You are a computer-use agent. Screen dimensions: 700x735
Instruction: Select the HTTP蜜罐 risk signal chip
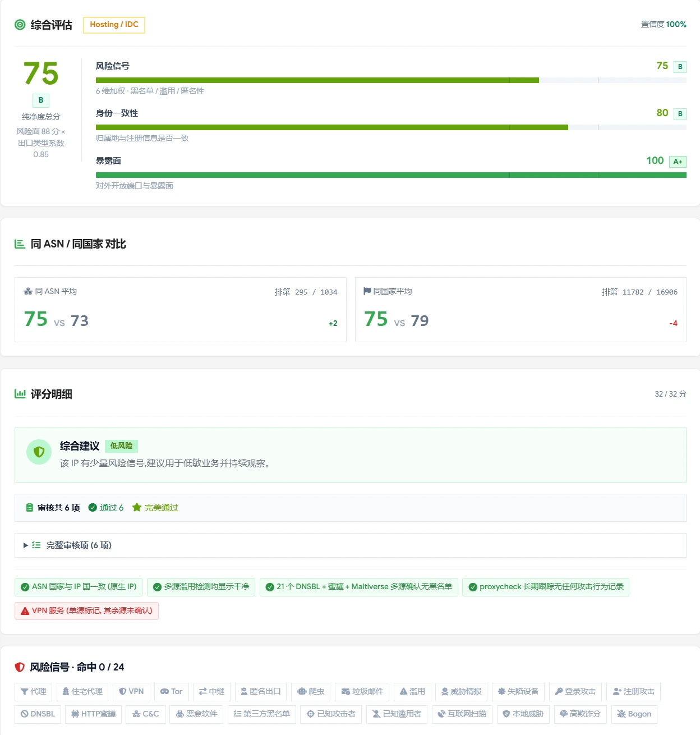click(93, 714)
